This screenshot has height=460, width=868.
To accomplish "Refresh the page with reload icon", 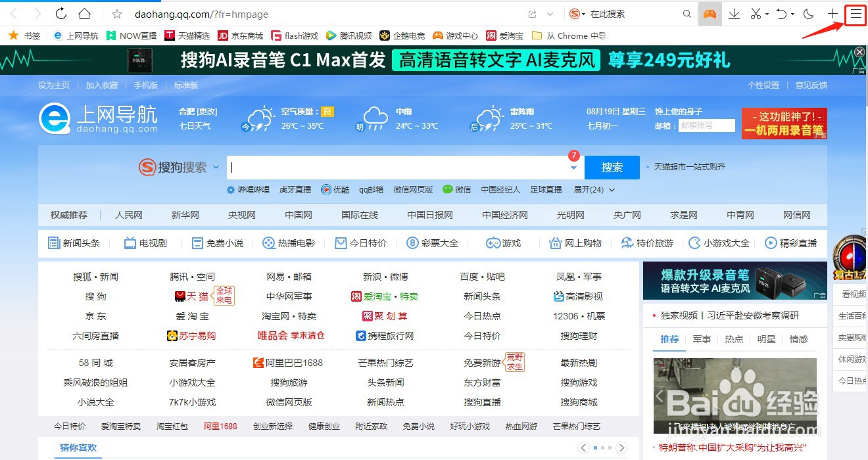I will (x=60, y=14).
